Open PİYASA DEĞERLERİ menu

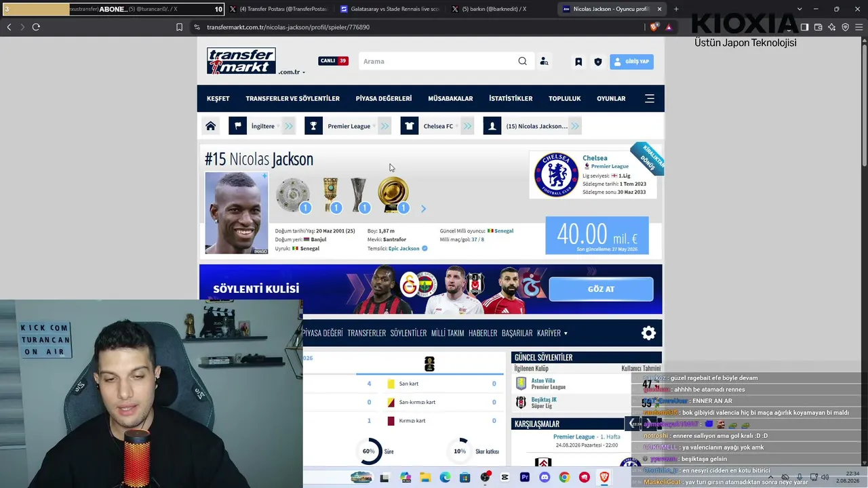[x=384, y=98]
